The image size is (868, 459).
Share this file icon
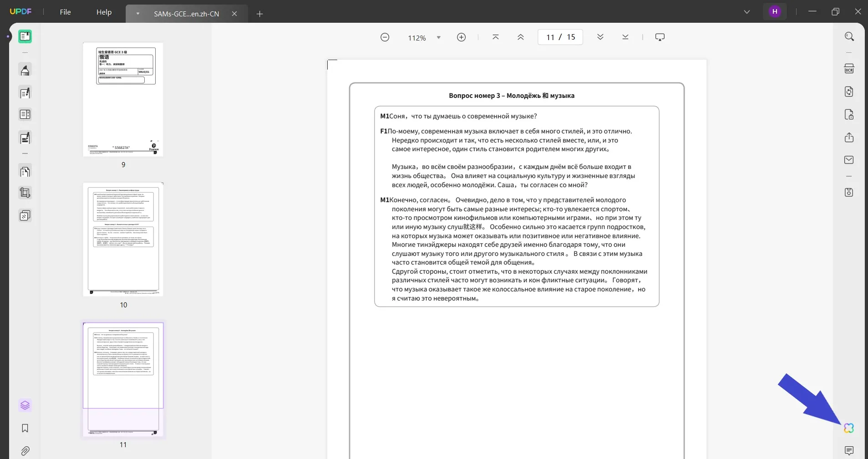point(849,138)
